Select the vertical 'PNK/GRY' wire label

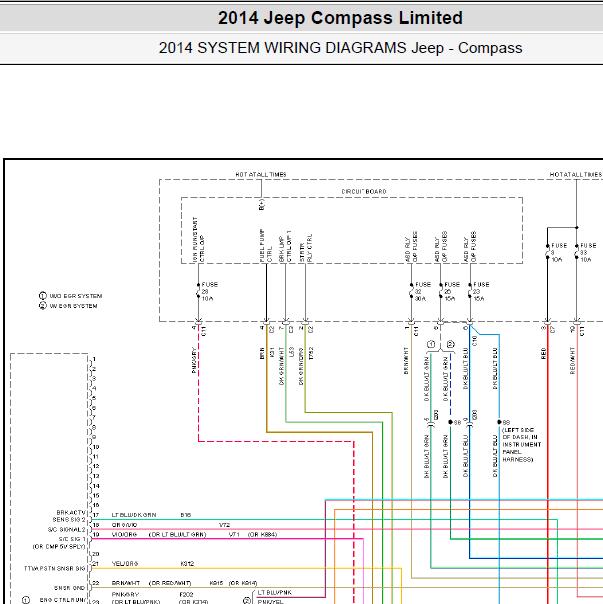point(194,361)
